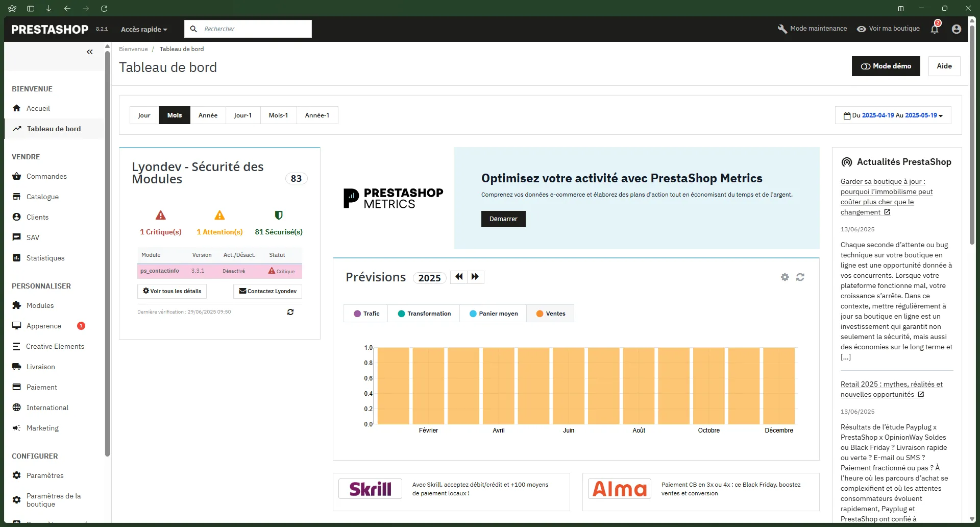Image resolution: width=980 pixels, height=527 pixels.
Task: Click Voir ma boutique link
Action: (x=888, y=29)
